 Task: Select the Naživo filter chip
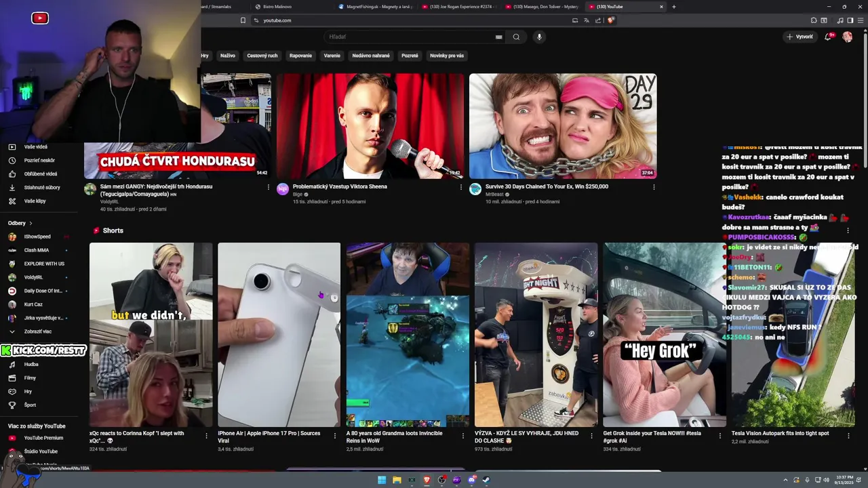[x=228, y=56]
